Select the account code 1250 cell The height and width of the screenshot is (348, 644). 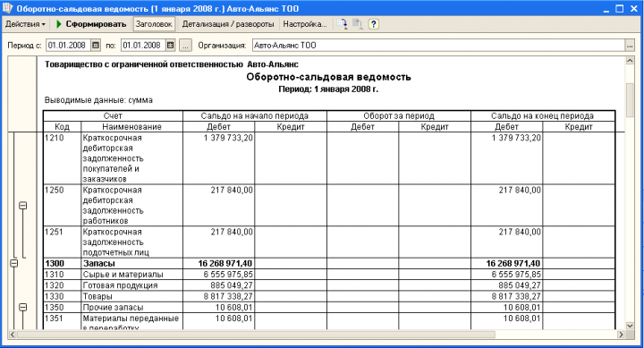(x=62, y=205)
